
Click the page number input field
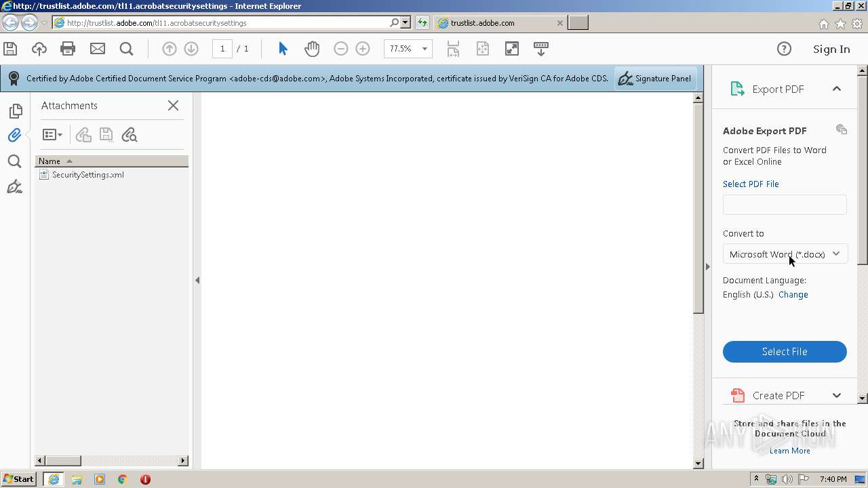tap(222, 49)
